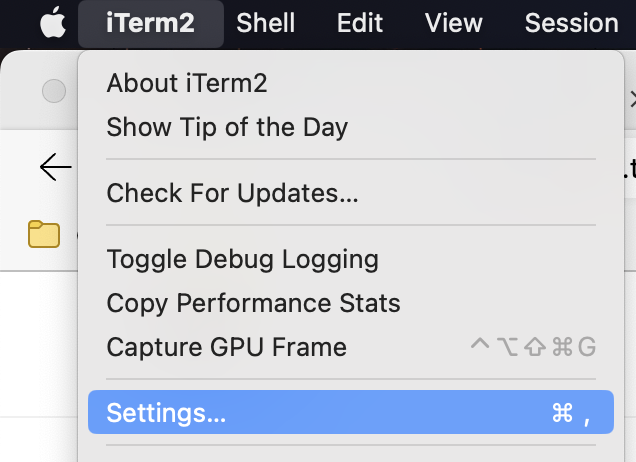Open the Edit menu
The width and height of the screenshot is (636, 462).
click(359, 23)
